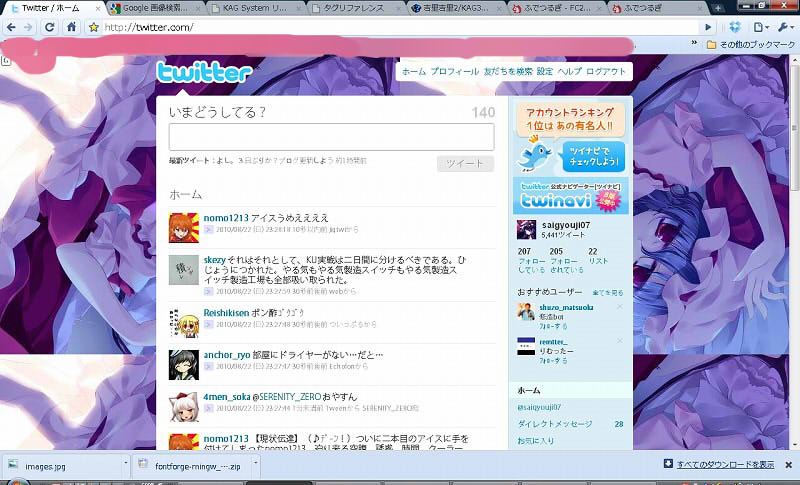Reload the Twitter page
The height and width of the screenshot is (485, 800).
(49, 27)
